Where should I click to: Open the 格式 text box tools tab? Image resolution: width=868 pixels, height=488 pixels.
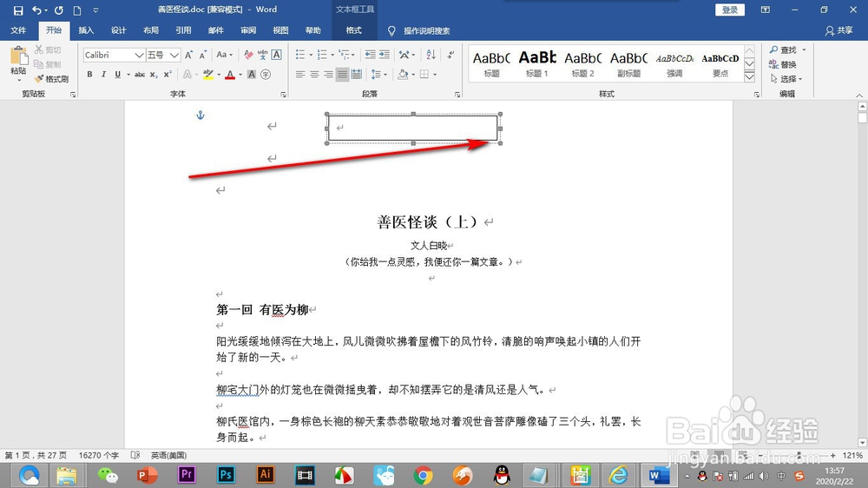click(354, 30)
